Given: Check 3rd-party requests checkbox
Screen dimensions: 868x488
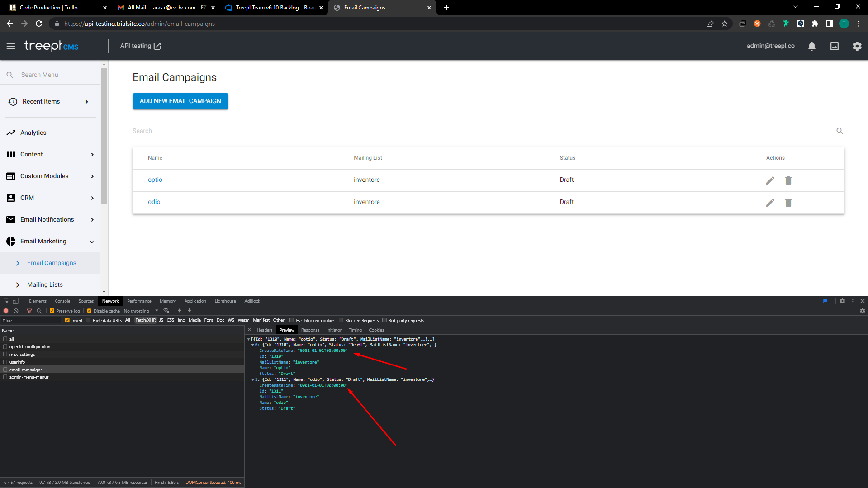Looking at the screenshot, I should pos(384,321).
